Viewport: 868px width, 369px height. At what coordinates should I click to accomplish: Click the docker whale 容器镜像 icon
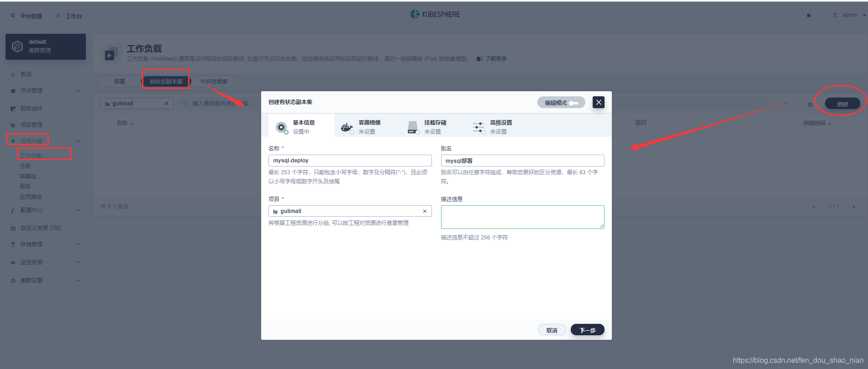coord(347,127)
